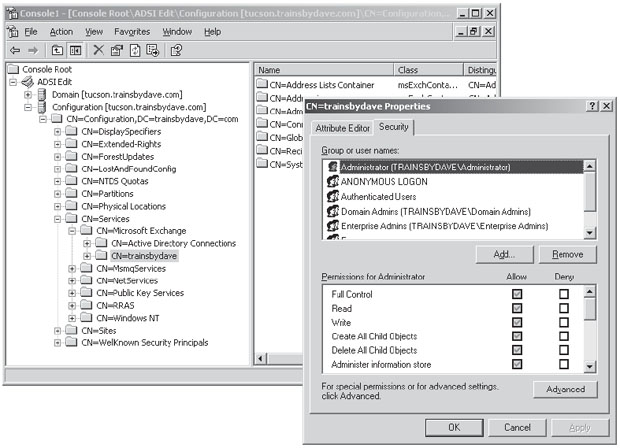Toggle Deny checkbox for Administer information store
This screenshot has height=448, width=620.
point(564,364)
